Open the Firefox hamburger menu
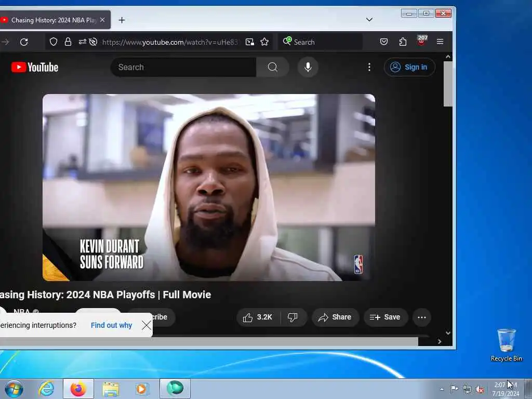532x399 pixels. click(x=440, y=42)
